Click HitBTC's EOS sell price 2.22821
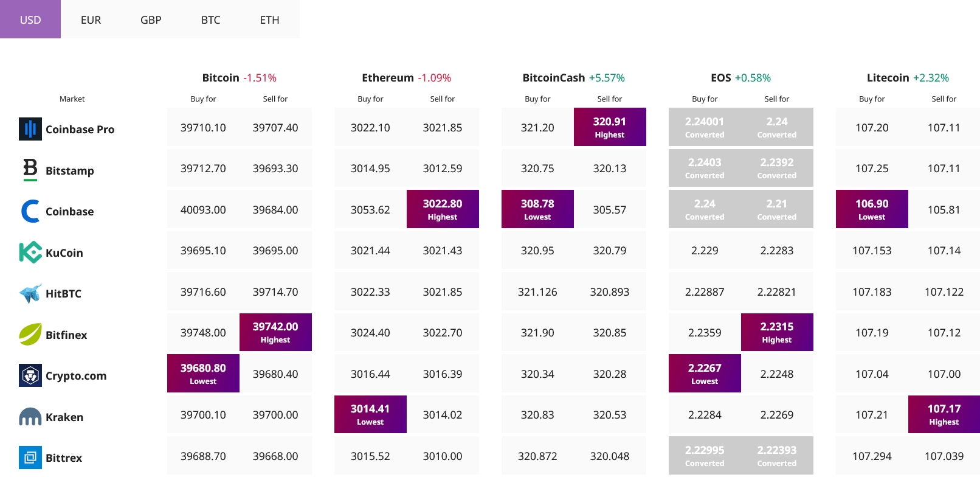The width and height of the screenshot is (980, 477). [x=777, y=292]
